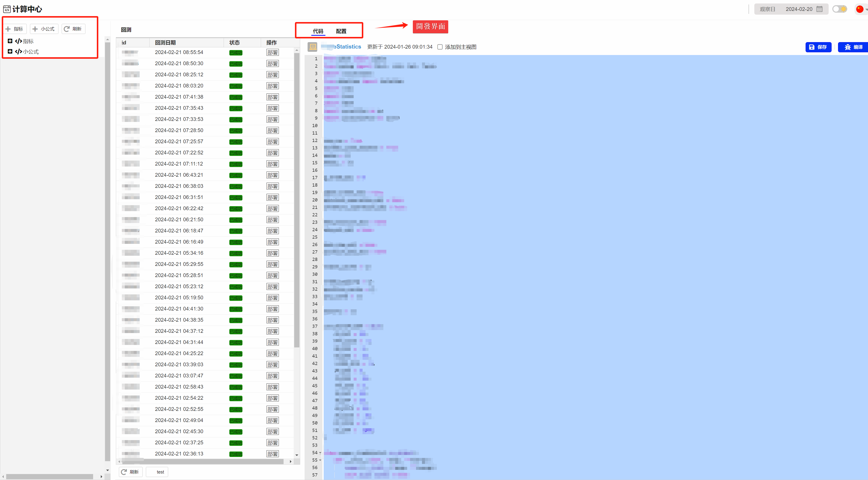Click 部署 for row 2024-02-21 04:41:30
The width and height of the screenshot is (868, 480).
click(x=273, y=309)
